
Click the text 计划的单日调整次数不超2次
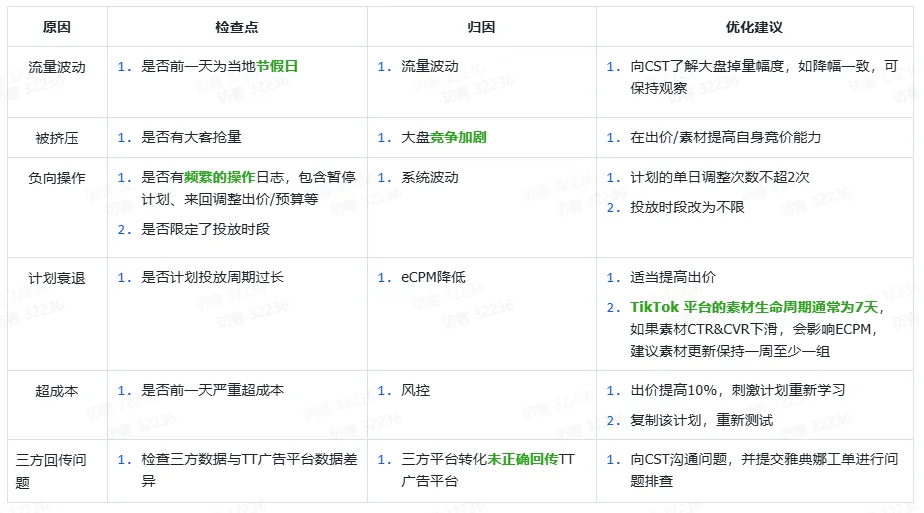(720, 177)
